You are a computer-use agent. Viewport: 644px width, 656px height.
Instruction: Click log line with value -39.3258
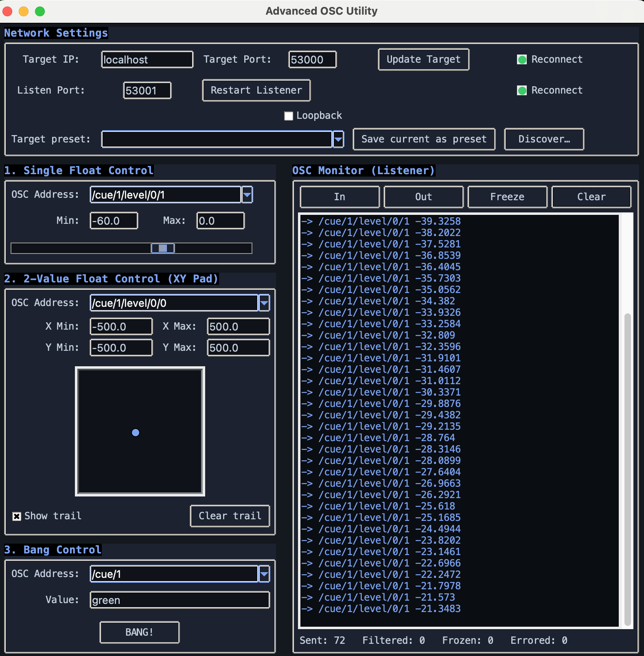pyautogui.click(x=381, y=221)
